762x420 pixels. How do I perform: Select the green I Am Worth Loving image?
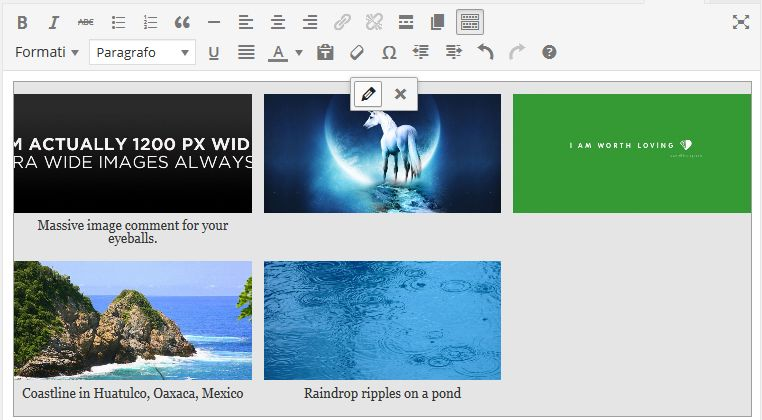(632, 153)
